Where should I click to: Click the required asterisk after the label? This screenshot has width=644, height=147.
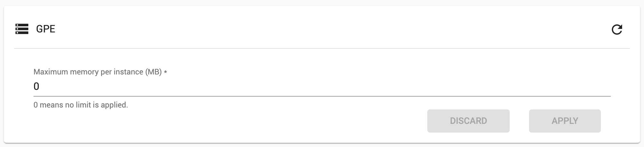166,72
